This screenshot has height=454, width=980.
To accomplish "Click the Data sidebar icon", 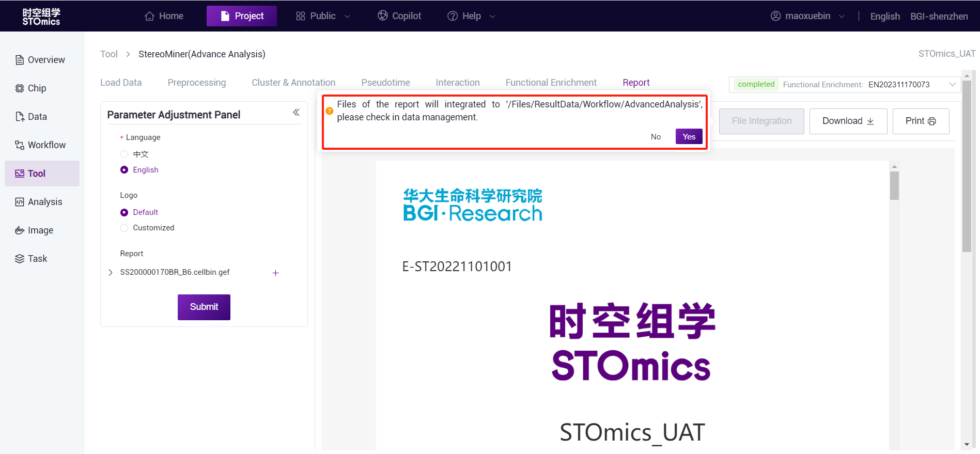I will tap(20, 117).
